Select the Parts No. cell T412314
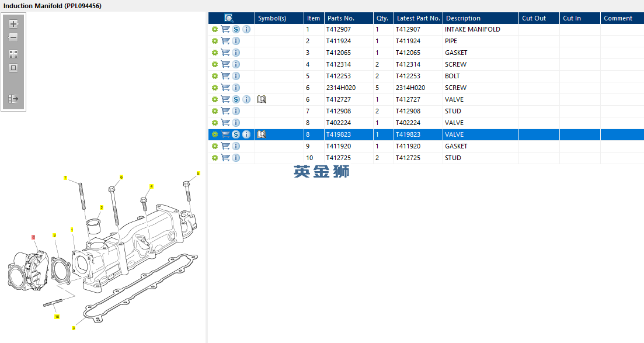This screenshot has height=343, width=644. [349, 64]
